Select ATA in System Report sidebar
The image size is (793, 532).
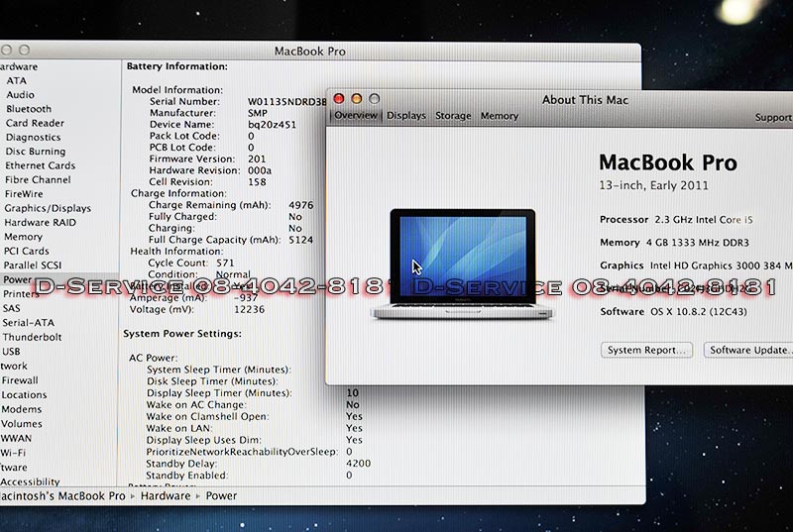pos(16,81)
